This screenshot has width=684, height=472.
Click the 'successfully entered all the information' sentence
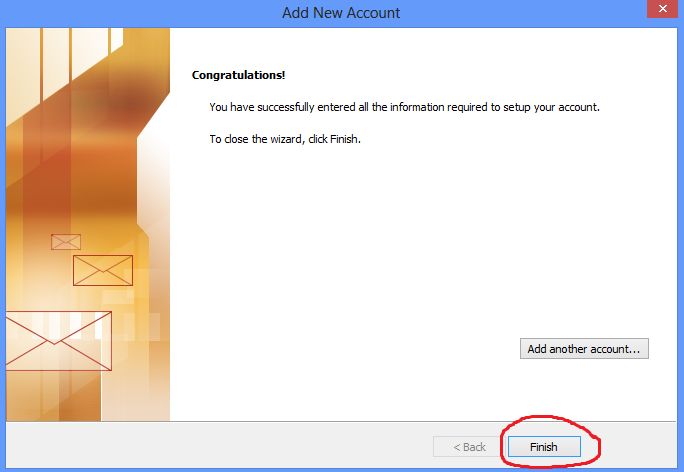point(404,107)
